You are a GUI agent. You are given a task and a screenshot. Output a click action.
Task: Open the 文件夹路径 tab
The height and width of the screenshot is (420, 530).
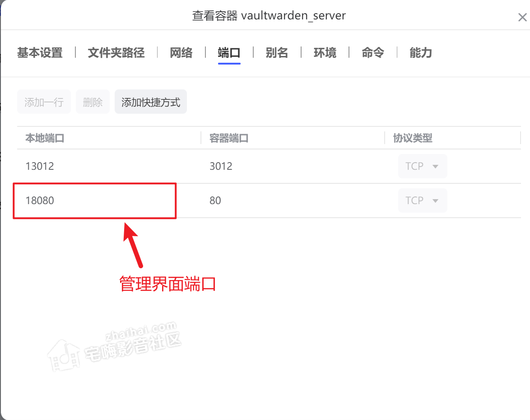coord(116,53)
